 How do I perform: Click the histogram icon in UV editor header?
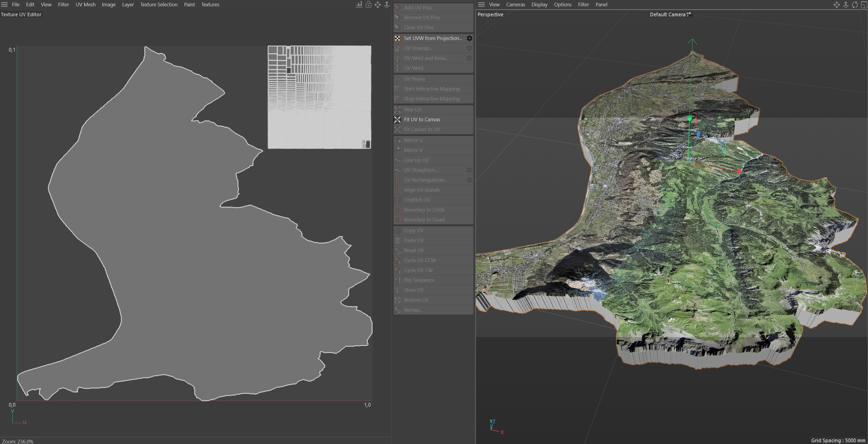[x=359, y=5]
